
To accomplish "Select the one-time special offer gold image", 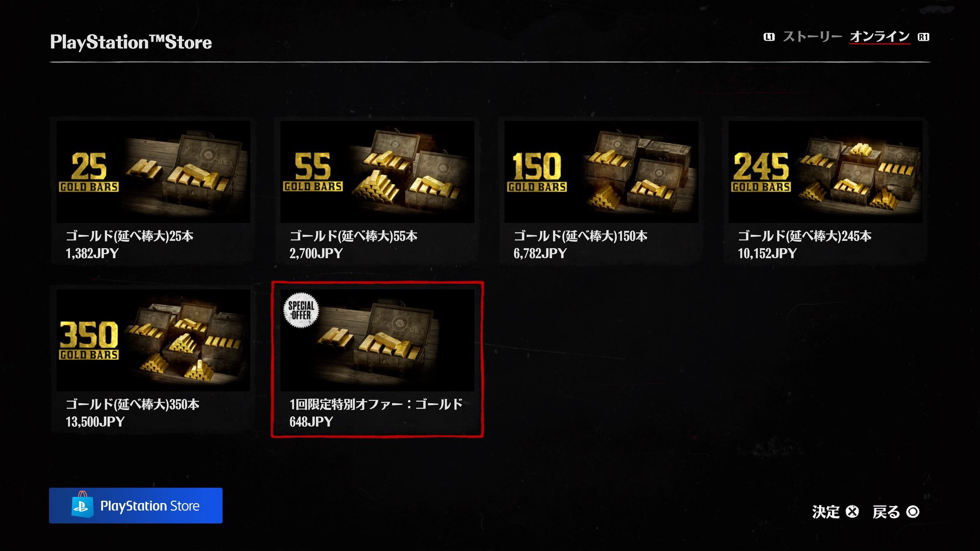I will (x=377, y=340).
